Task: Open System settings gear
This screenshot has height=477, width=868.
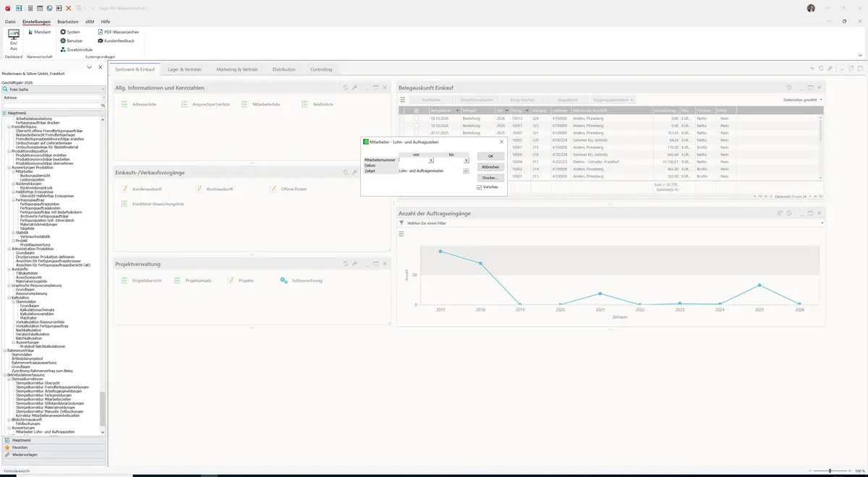Action: click(x=70, y=32)
